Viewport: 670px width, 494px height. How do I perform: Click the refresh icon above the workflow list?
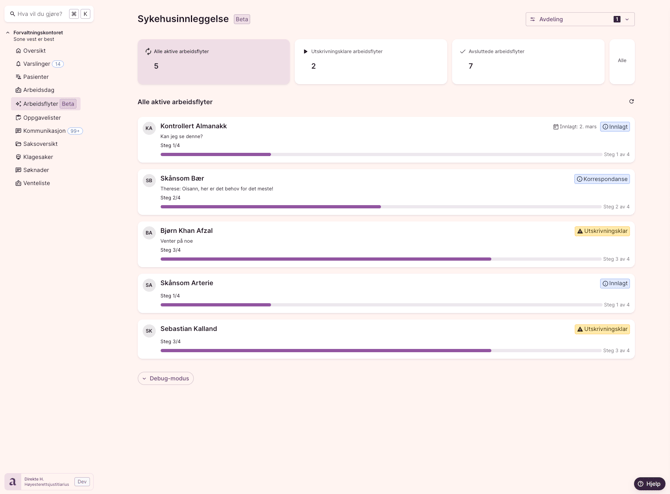(631, 102)
